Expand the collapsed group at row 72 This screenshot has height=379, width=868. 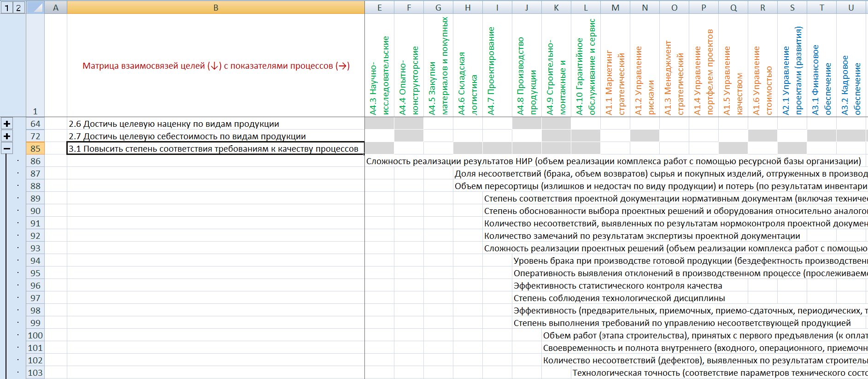click(7, 136)
